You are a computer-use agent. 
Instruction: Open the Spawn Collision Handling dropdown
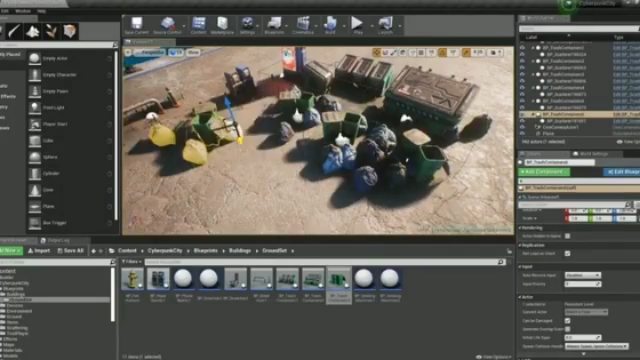596,346
